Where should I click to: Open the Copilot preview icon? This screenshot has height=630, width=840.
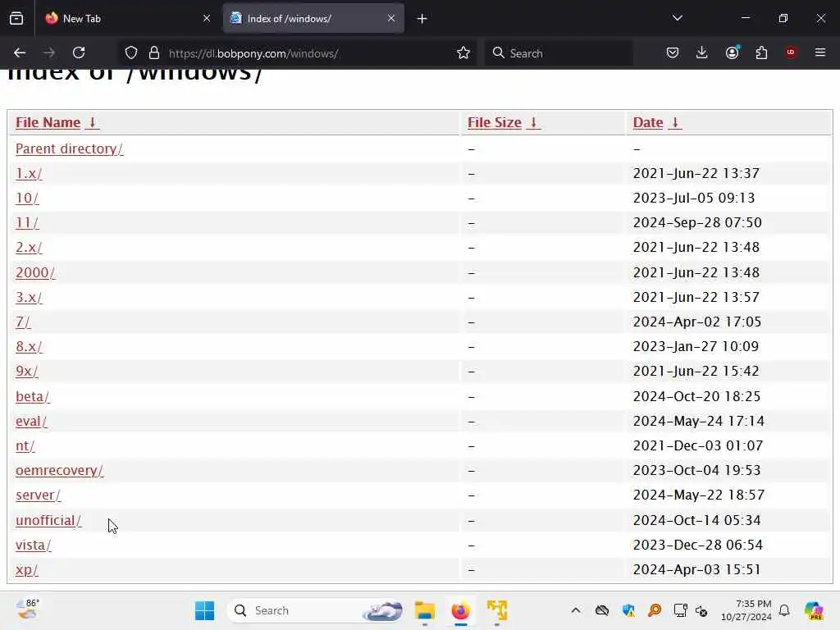pyautogui.click(x=814, y=610)
